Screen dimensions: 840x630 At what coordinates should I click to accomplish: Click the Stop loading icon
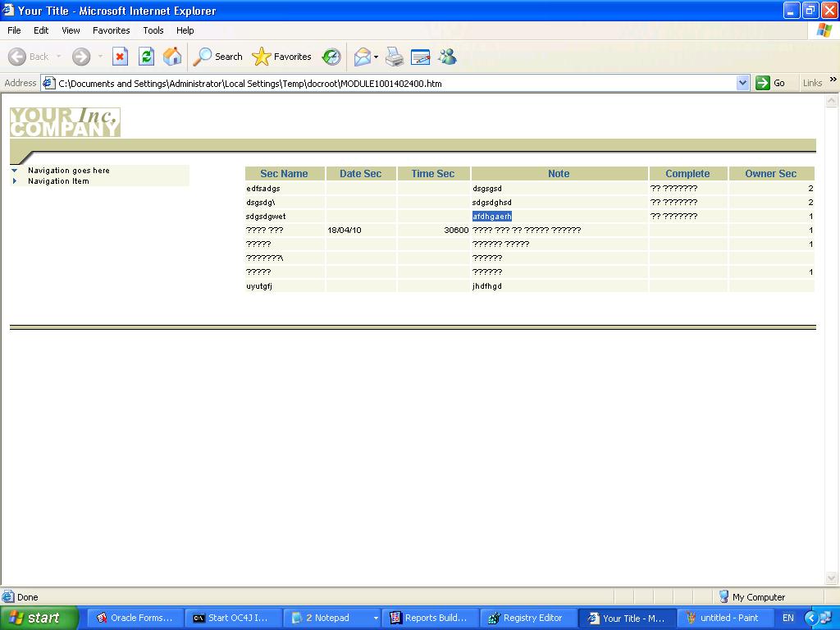point(120,57)
